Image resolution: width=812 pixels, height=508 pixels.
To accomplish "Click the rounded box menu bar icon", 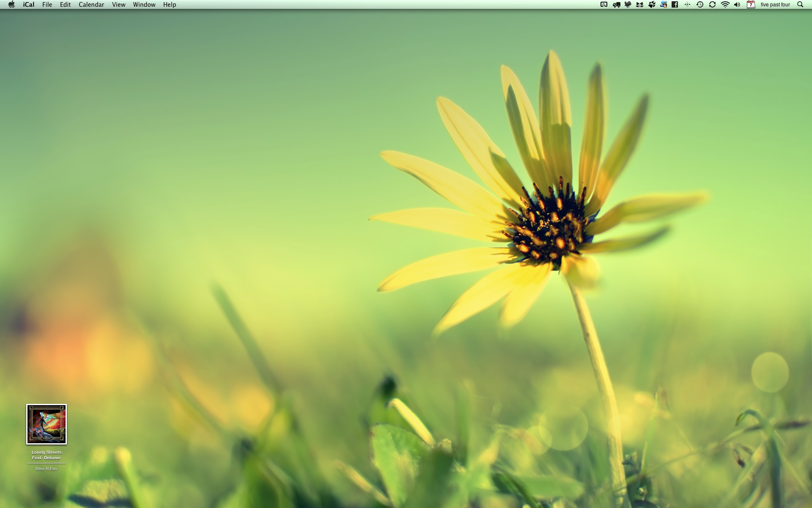I will click(604, 5).
